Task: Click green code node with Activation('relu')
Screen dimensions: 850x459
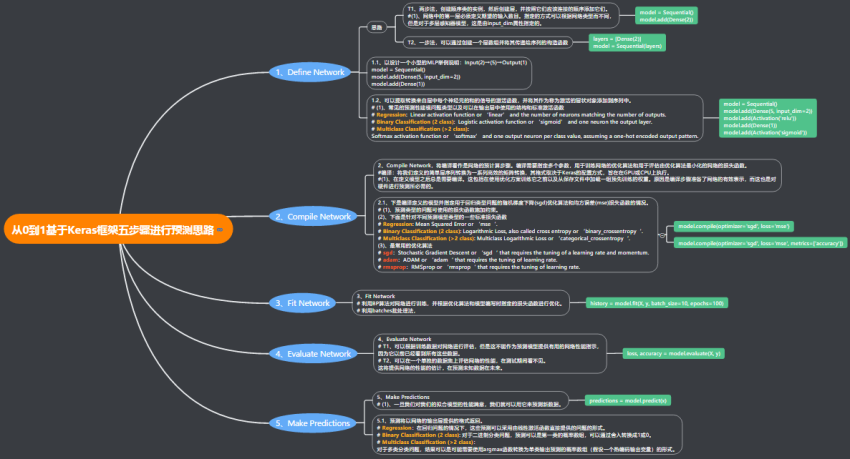Action: (x=768, y=118)
